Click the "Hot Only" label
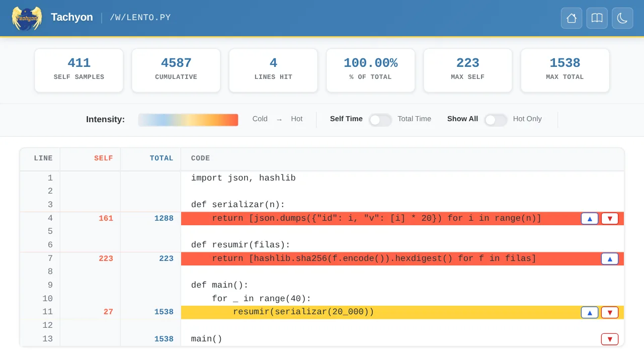The image size is (644, 362). (x=527, y=119)
